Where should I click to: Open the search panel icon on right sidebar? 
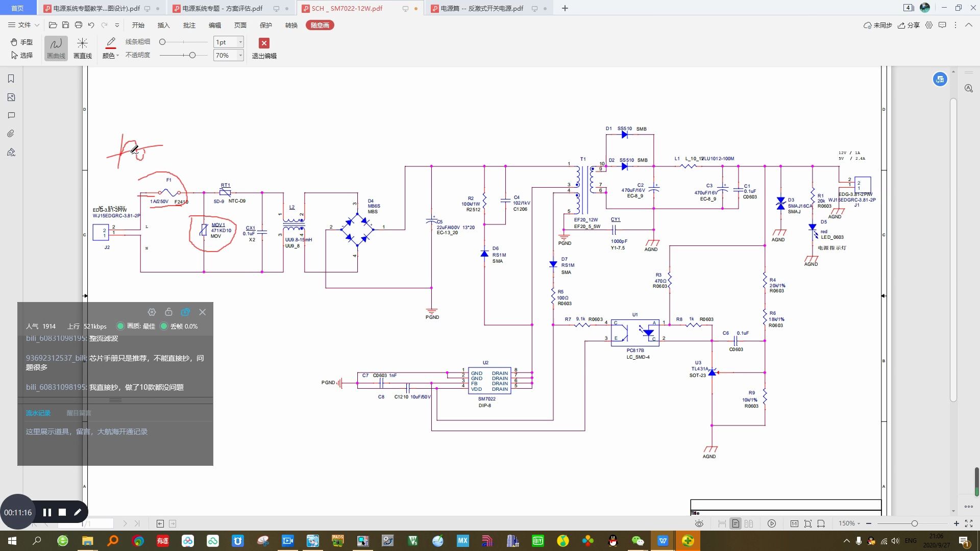click(x=969, y=88)
